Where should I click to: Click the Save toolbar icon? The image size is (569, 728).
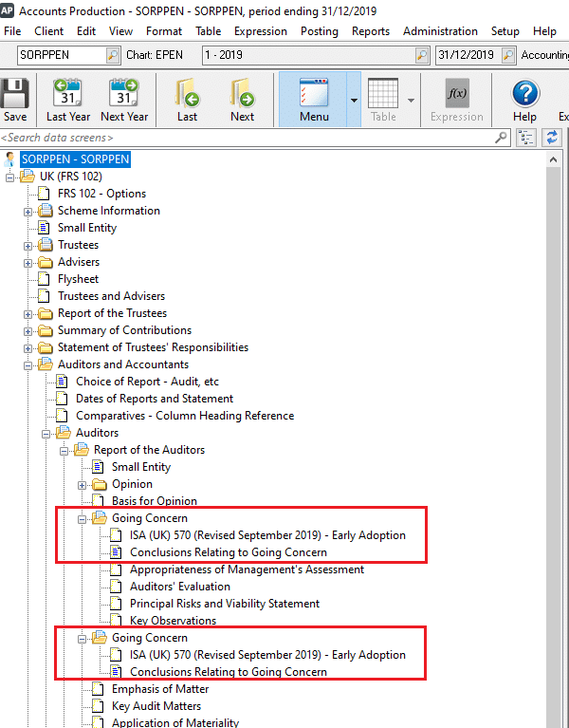pos(14,100)
